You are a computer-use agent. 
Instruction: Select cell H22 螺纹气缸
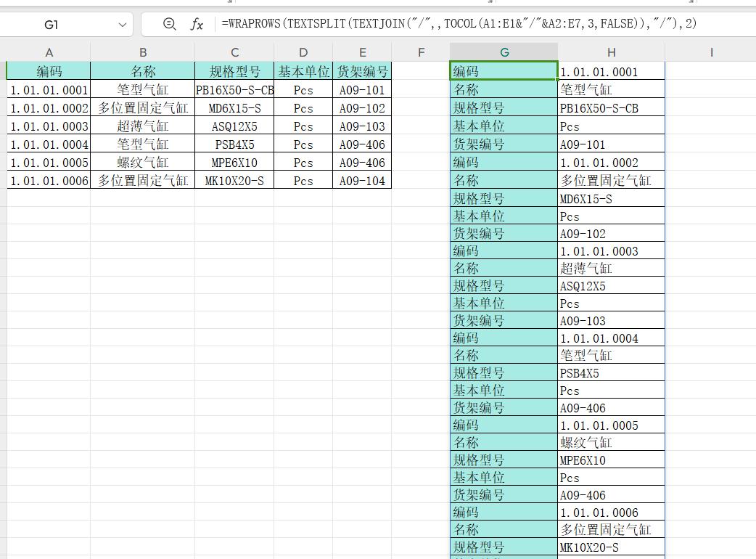612,442
